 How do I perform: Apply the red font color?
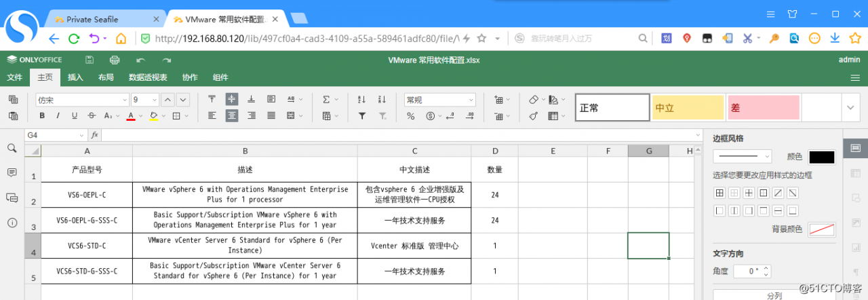130,116
